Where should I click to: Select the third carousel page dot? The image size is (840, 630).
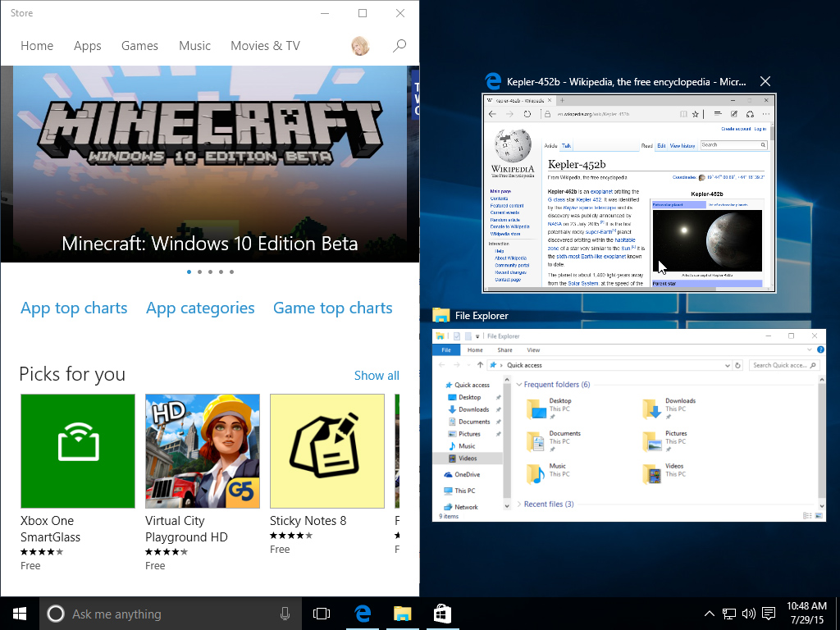tap(210, 272)
